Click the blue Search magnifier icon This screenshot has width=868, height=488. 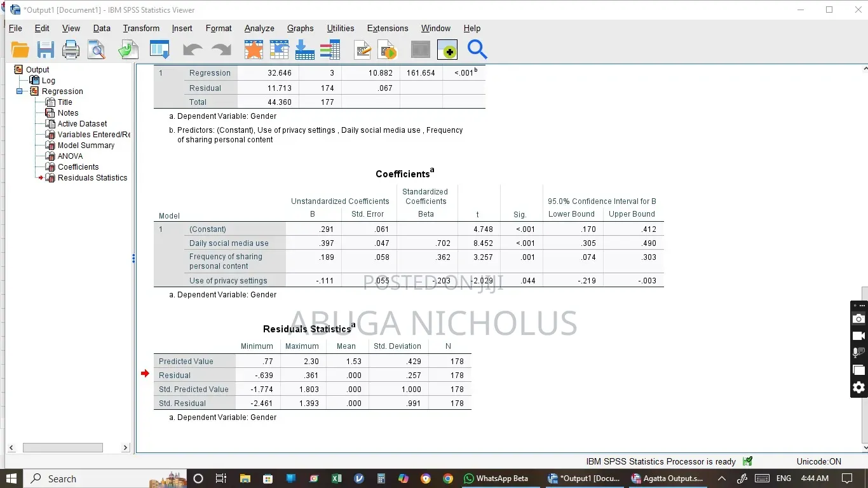click(x=477, y=50)
